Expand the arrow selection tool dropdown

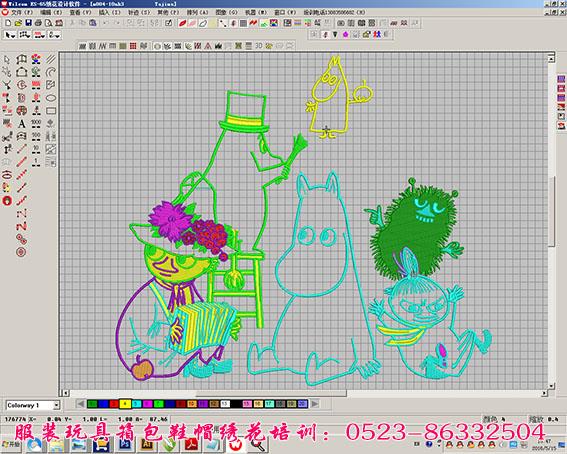pyautogui.click(x=10, y=35)
